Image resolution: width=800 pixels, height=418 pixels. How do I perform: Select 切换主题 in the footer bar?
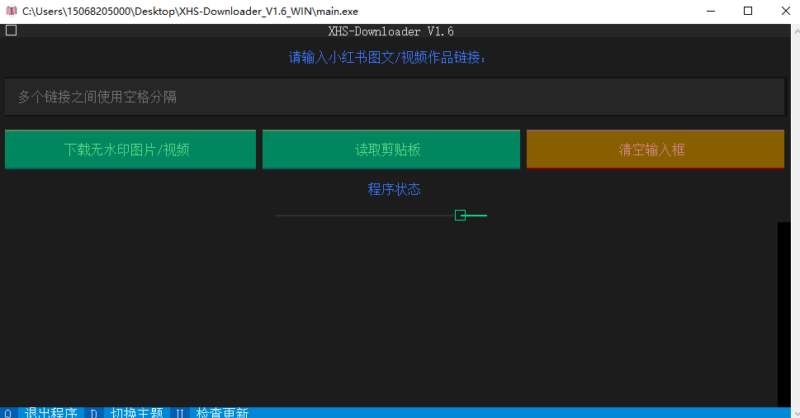pos(137,412)
